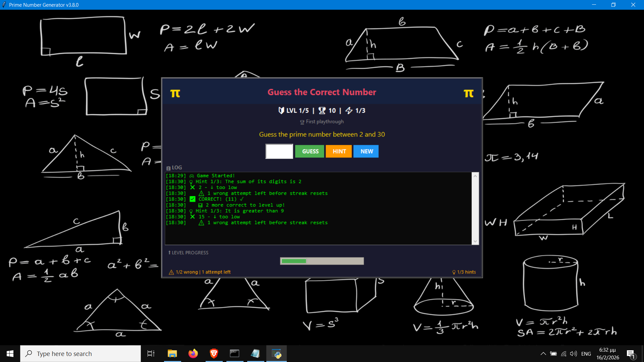644x362 pixels.
Task: Open Brave browser from taskbar
Action: coord(214,354)
